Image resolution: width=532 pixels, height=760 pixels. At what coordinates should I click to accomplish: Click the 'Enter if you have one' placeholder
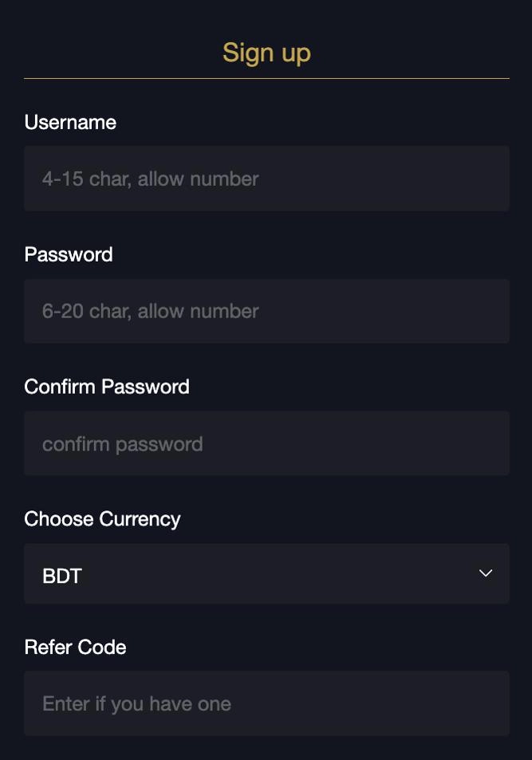[x=136, y=703]
